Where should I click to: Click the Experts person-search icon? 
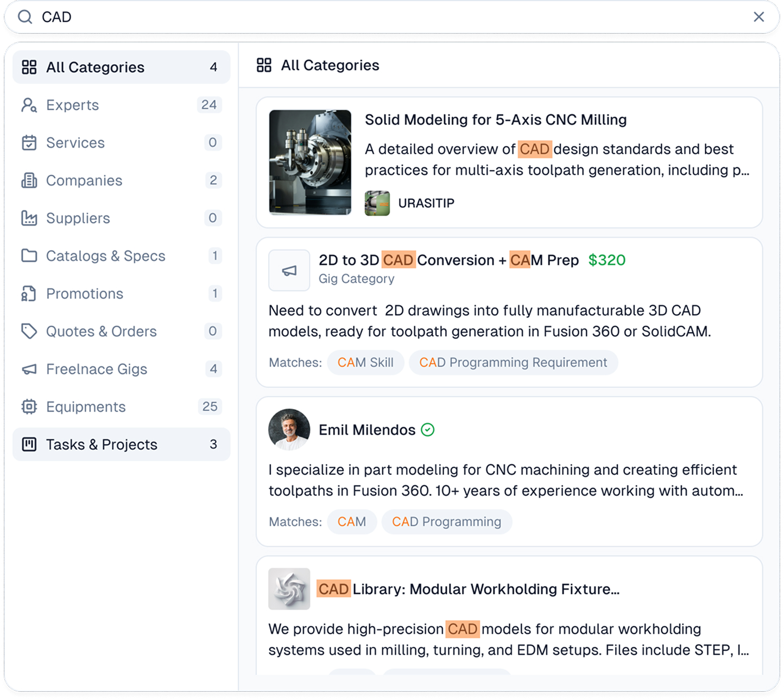(29, 105)
